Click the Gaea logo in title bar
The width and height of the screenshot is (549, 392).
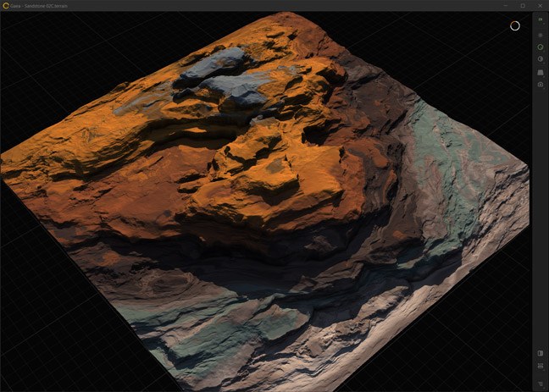(x=5, y=5)
